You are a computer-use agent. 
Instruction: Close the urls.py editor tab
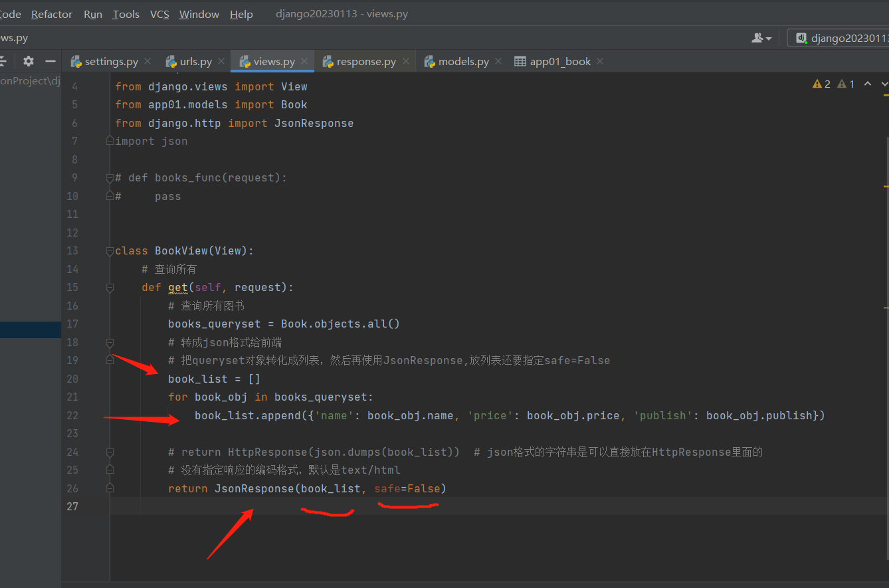coord(221,61)
